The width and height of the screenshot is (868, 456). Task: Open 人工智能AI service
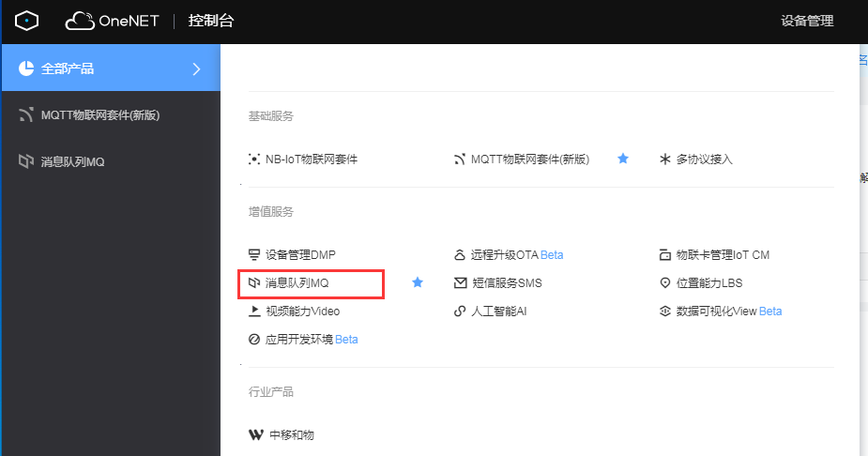(499, 311)
